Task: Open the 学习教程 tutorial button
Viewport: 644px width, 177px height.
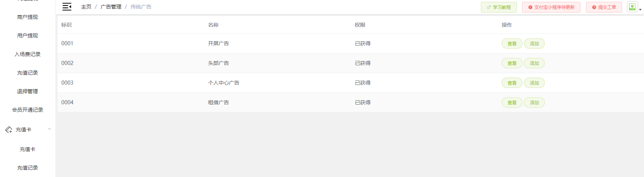Action: pyautogui.click(x=499, y=7)
